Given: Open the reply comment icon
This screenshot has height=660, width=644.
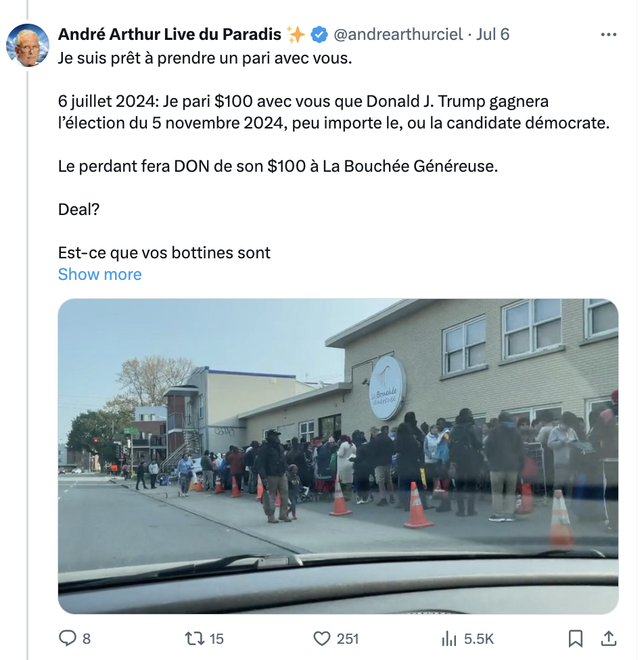Looking at the screenshot, I should click(x=67, y=638).
